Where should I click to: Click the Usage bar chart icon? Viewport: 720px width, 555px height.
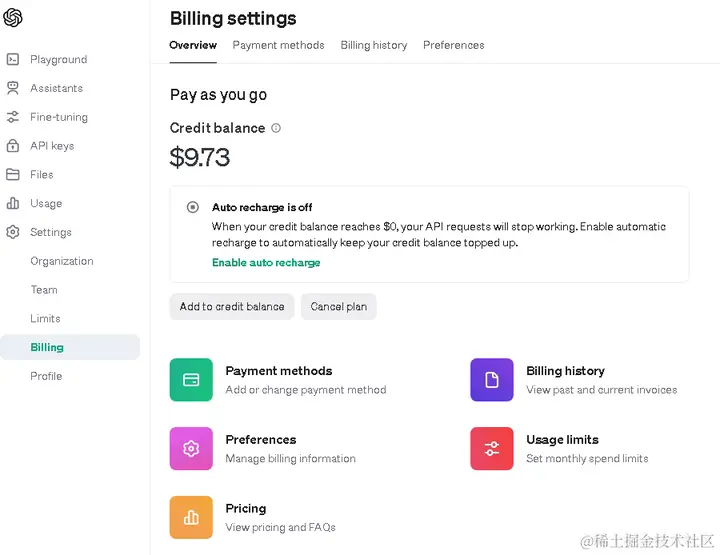(13, 203)
